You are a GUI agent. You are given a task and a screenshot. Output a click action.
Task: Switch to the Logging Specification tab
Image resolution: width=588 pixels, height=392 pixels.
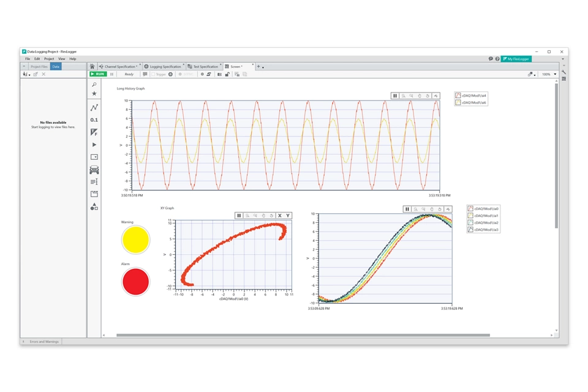pos(164,67)
